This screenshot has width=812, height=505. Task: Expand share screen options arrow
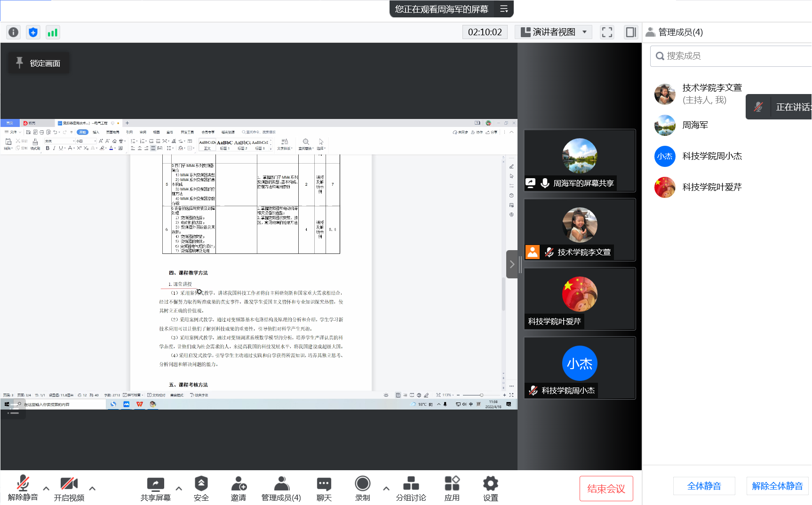pos(179,488)
